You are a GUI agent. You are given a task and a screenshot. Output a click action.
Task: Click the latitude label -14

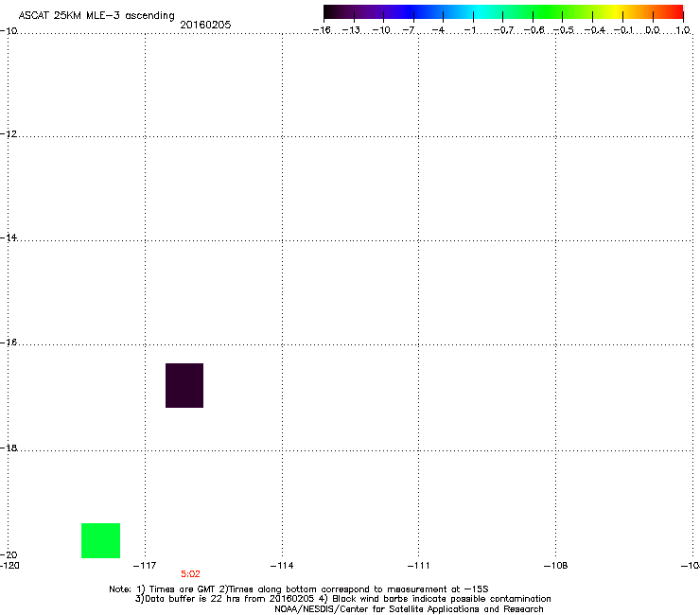pos(9,237)
